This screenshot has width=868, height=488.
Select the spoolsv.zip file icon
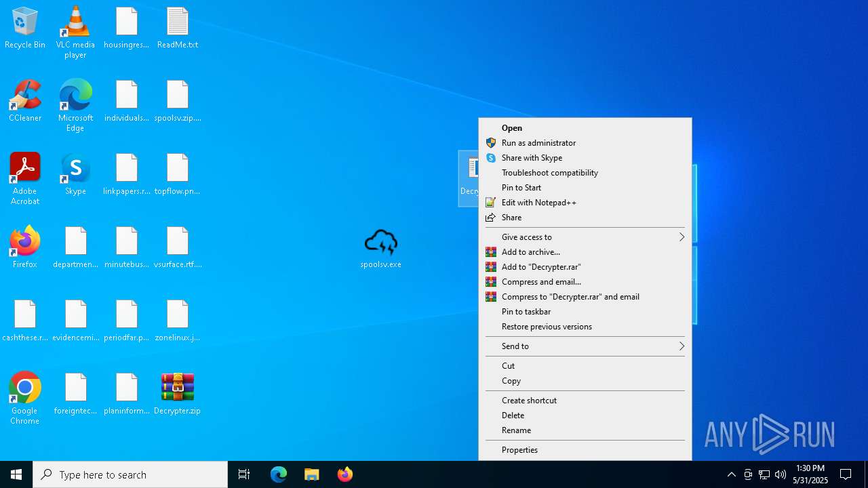[178, 102]
